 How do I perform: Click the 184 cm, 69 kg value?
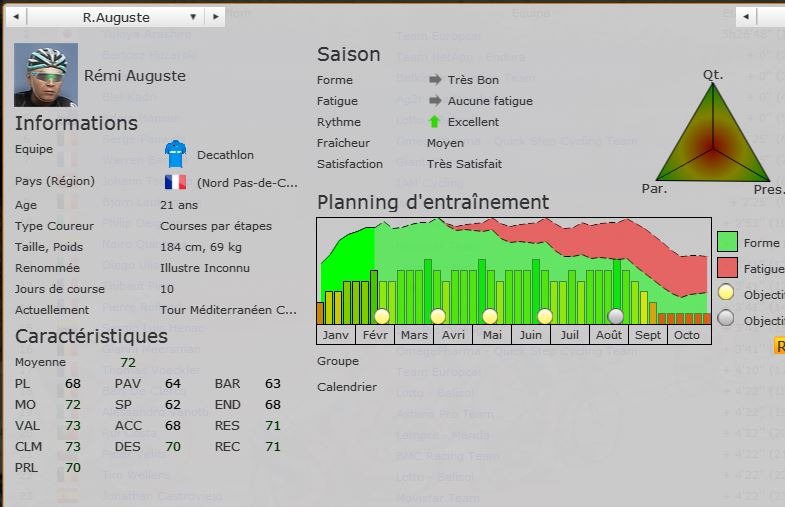(x=201, y=247)
